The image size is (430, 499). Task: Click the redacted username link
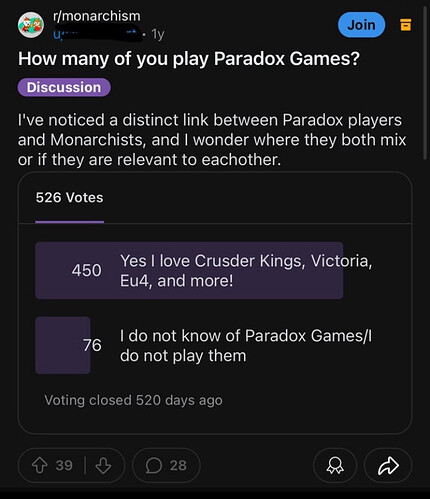tap(97, 34)
